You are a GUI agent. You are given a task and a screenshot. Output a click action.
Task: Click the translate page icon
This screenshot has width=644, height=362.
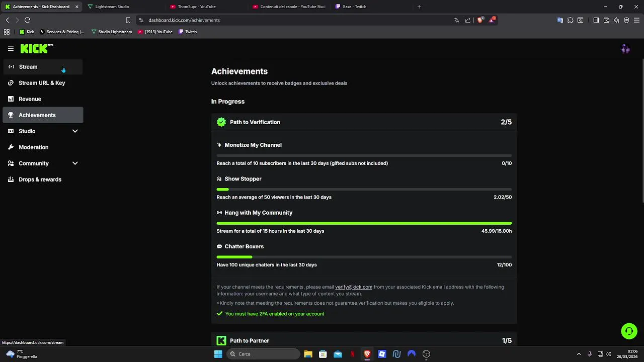[x=456, y=20]
